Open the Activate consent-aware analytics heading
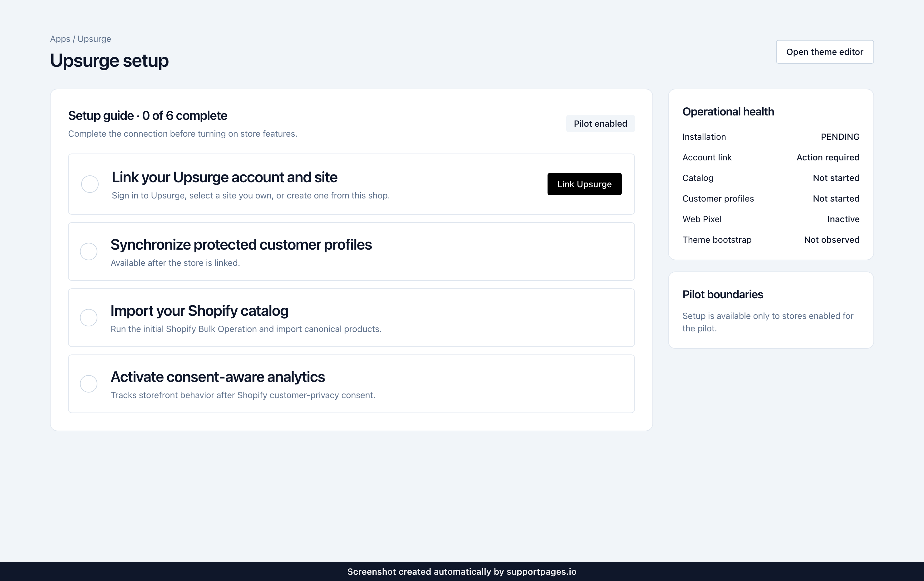 tap(218, 377)
